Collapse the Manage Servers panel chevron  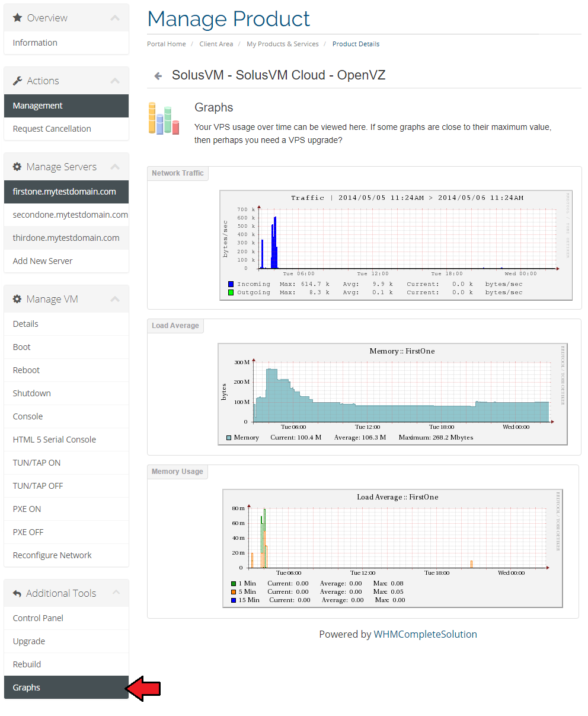pos(116,167)
